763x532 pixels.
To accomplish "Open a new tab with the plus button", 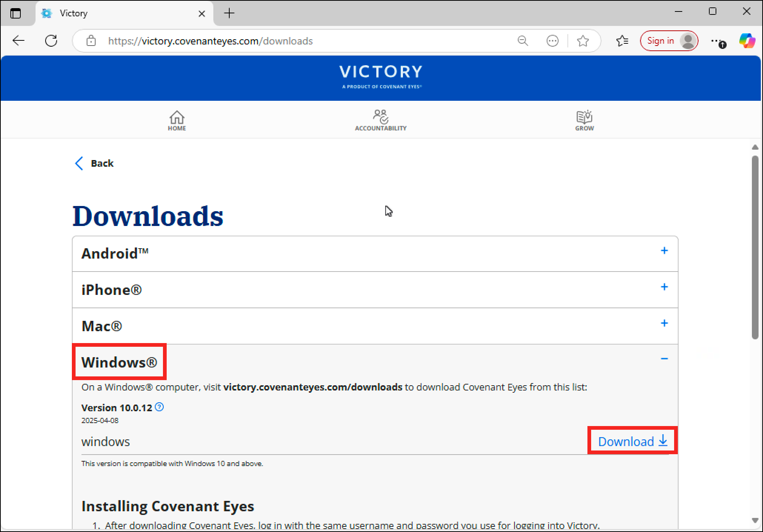I will click(229, 13).
